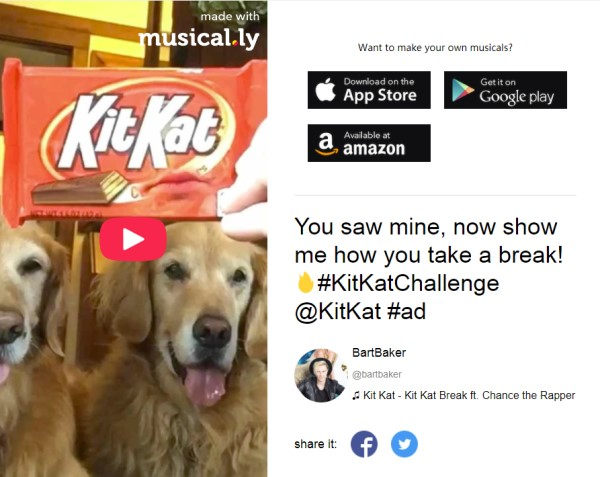Click the music note icon beside song
Screen dimensions: 600x477
pos(356,396)
